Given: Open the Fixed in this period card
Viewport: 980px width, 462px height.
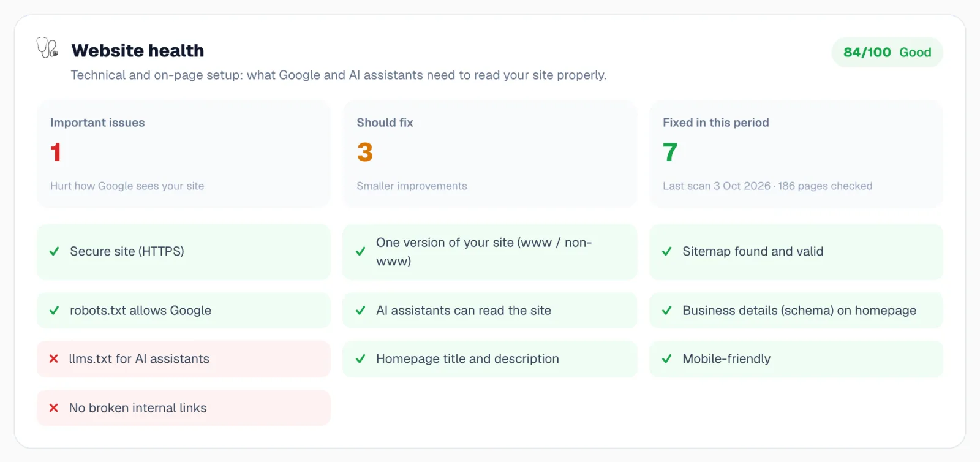Looking at the screenshot, I should (x=796, y=154).
